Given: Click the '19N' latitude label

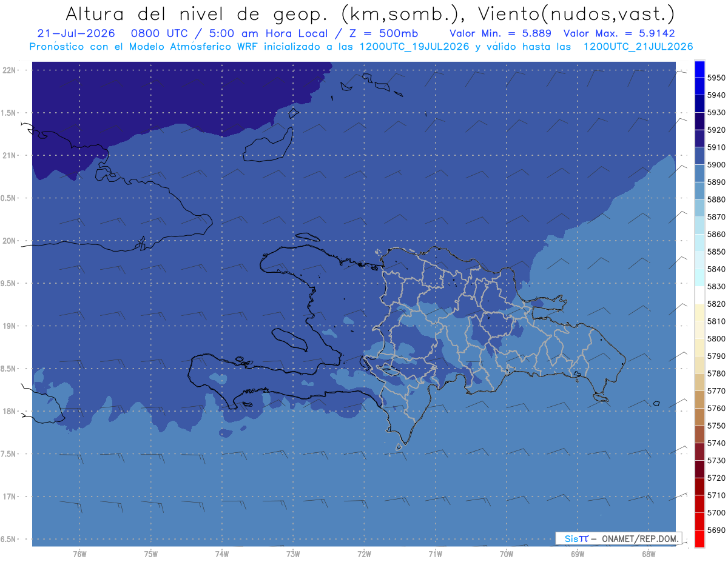Looking at the screenshot, I should [x=9, y=326].
